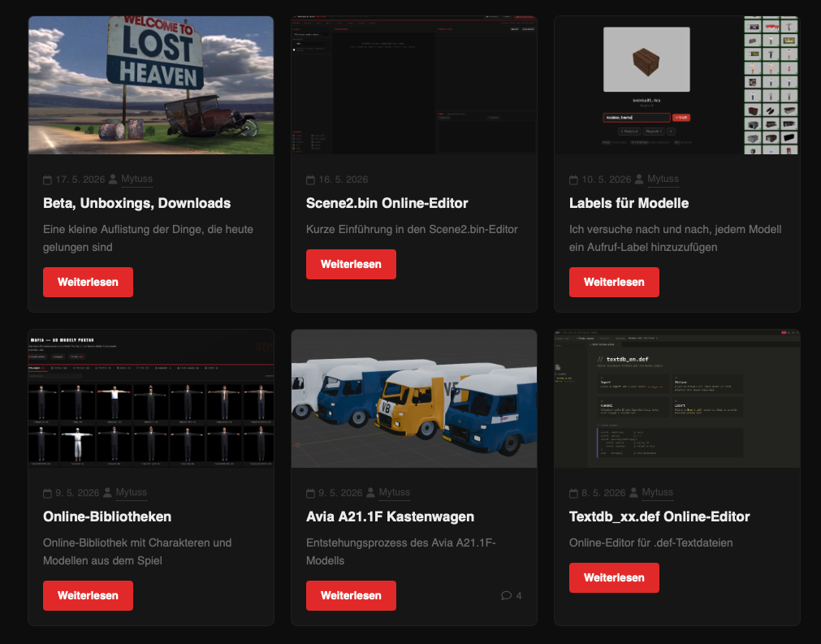Image resolution: width=821 pixels, height=644 pixels.
Task: Open the Lost Heaven sign thumbnail
Action: click(x=151, y=84)
